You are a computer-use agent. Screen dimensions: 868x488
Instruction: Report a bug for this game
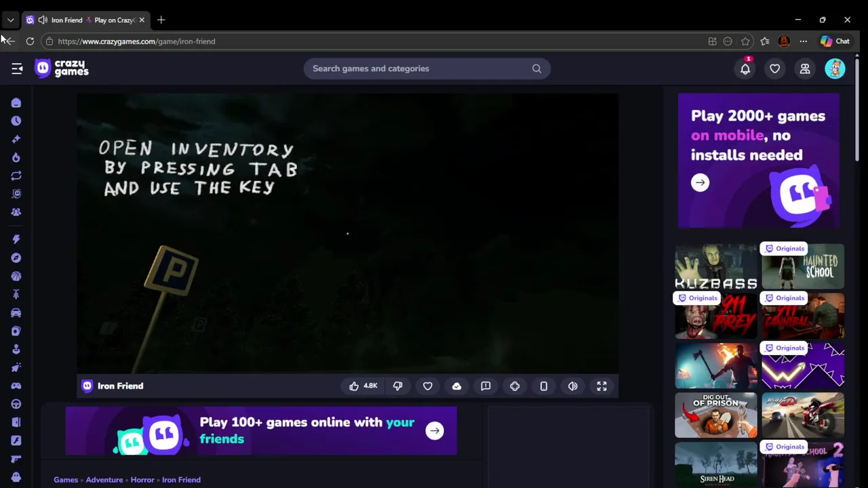pyautogui.click(x=486, y=386)
